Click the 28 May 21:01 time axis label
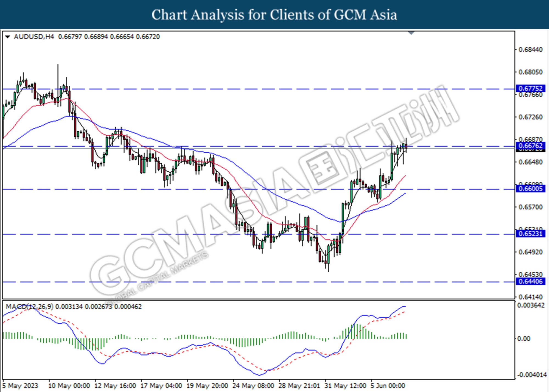 point(299,386)
